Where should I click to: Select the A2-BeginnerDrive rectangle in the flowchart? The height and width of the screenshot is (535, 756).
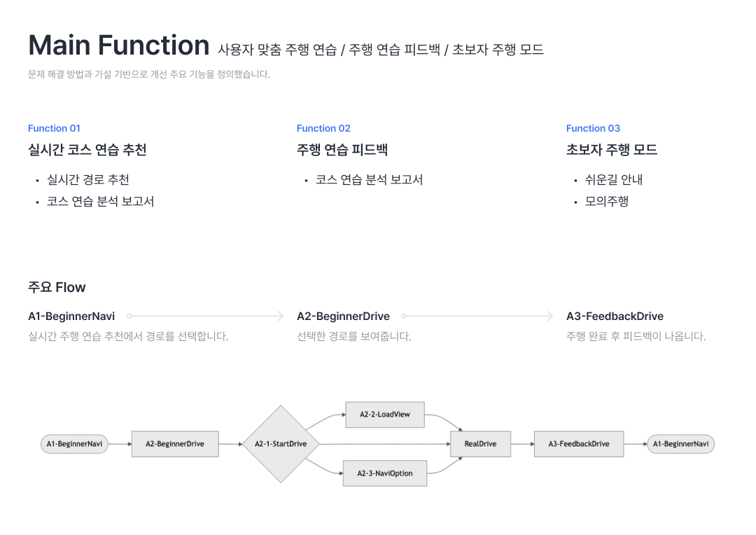(175, 444)
